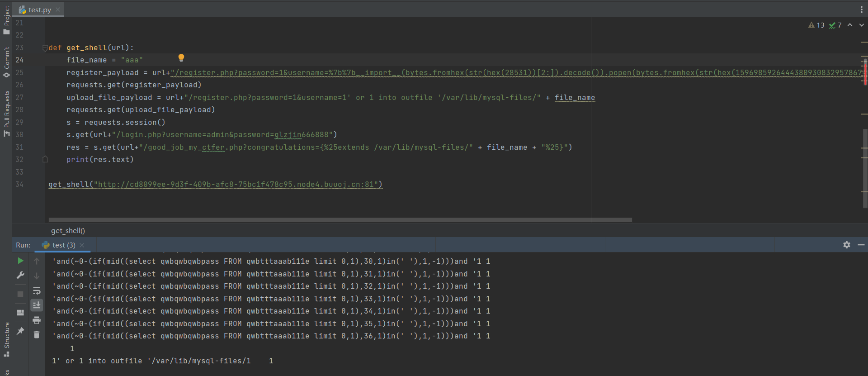Viewport: 868px width, 376px height.
Task: Click the 7 typos inspection indicator
Action: coord(835,25)
